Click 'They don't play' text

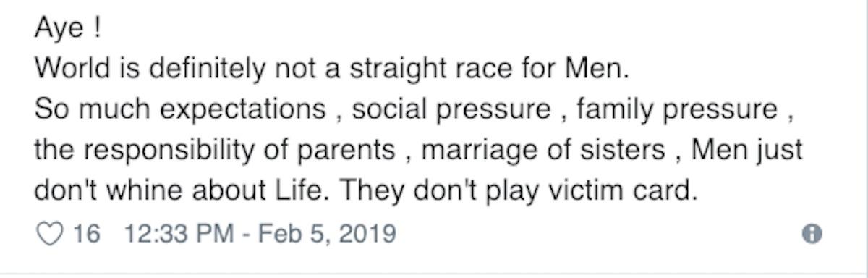pyautogui.click(x=439, y=191)
